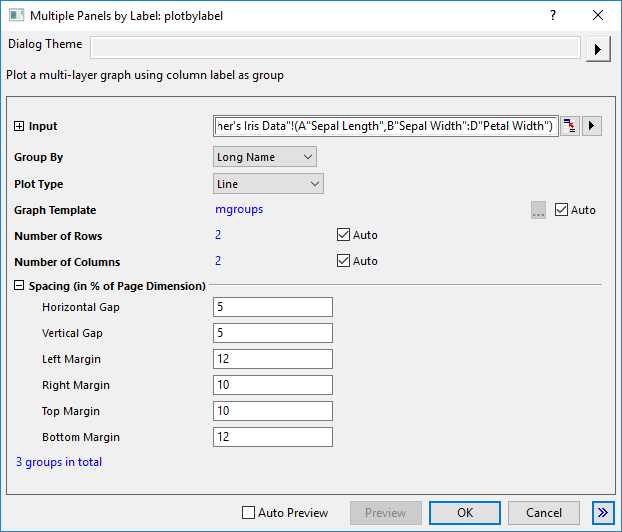Uncheck Auto for Number of Rows

pos(344,235)
